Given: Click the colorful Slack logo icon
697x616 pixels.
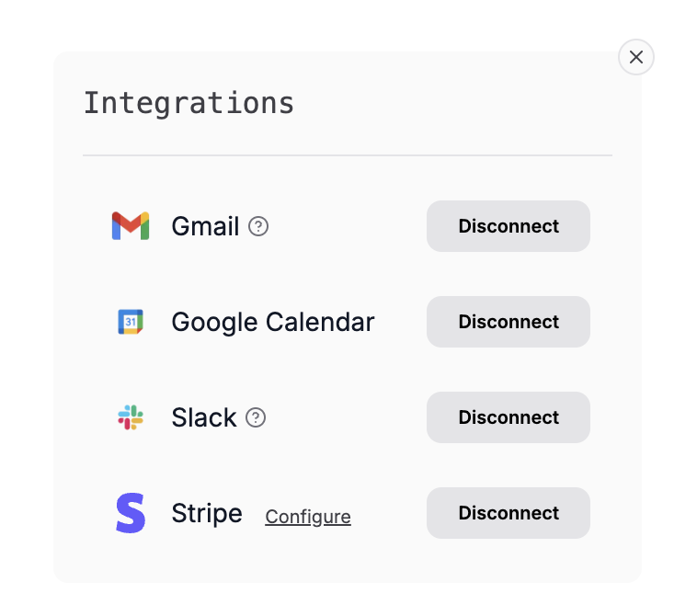Looking at the screenshot, I should tap(131, 417).
